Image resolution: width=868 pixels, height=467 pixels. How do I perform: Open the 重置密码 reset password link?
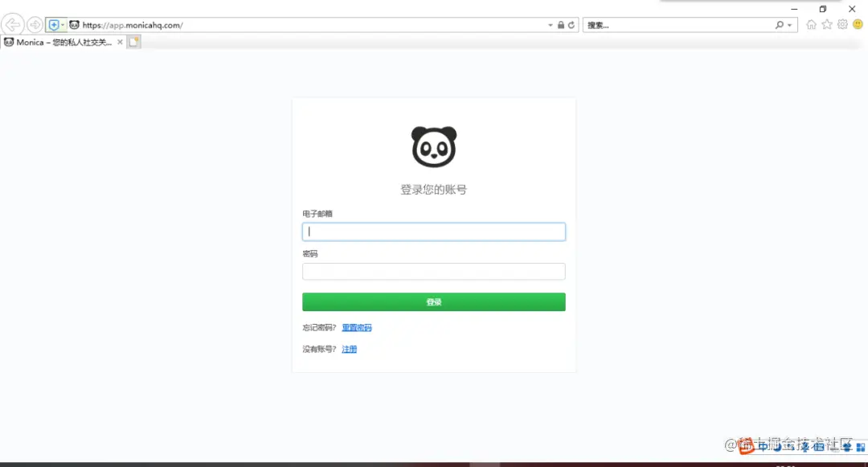[357, 328]
